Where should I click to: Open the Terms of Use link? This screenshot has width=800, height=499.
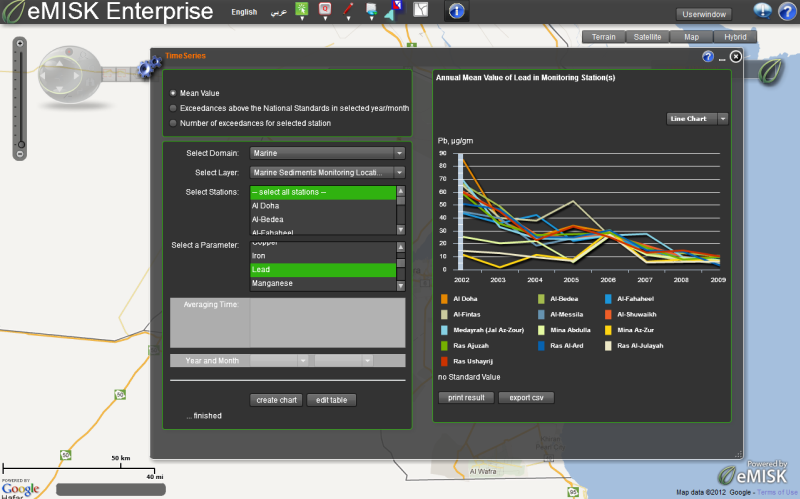(777, 492)
